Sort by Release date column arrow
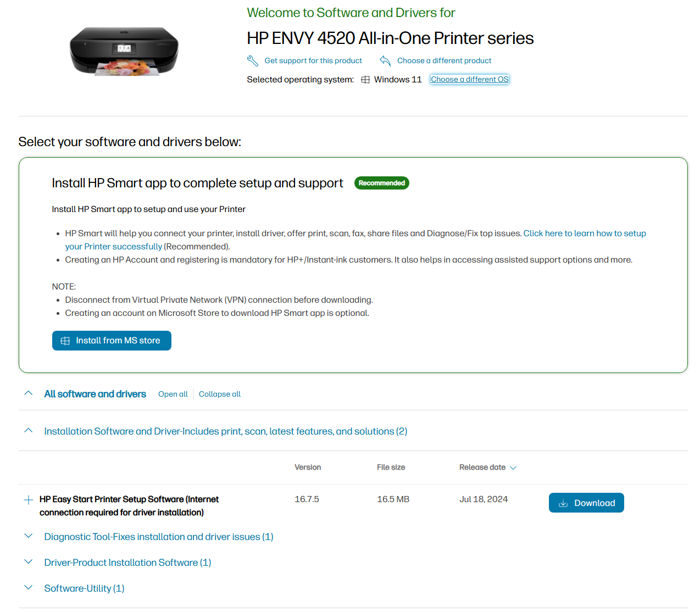This screenshot has width=700, height=612. pyautogui.click(x=513, y=468)
